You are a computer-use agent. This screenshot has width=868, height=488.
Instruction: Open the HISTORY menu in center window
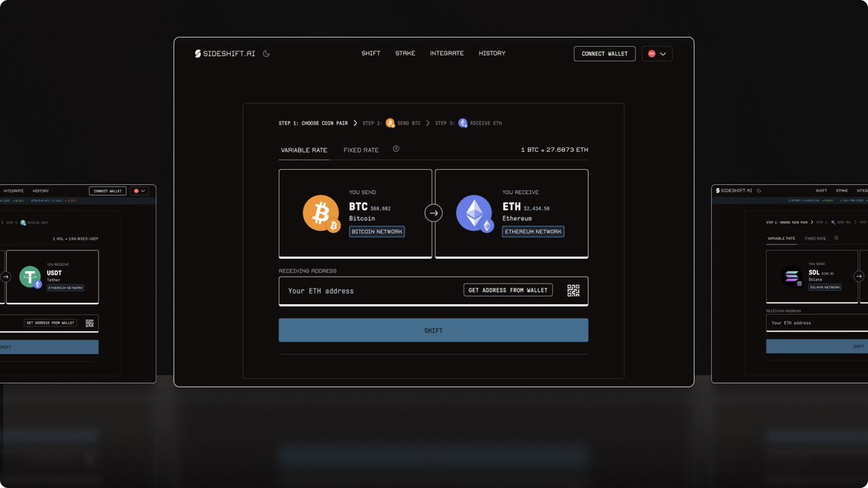[x=492, y=53]
